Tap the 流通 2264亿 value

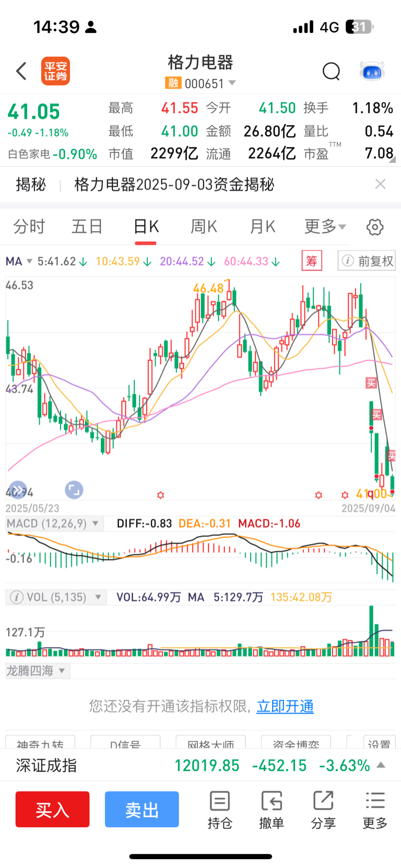click(272, 153)
